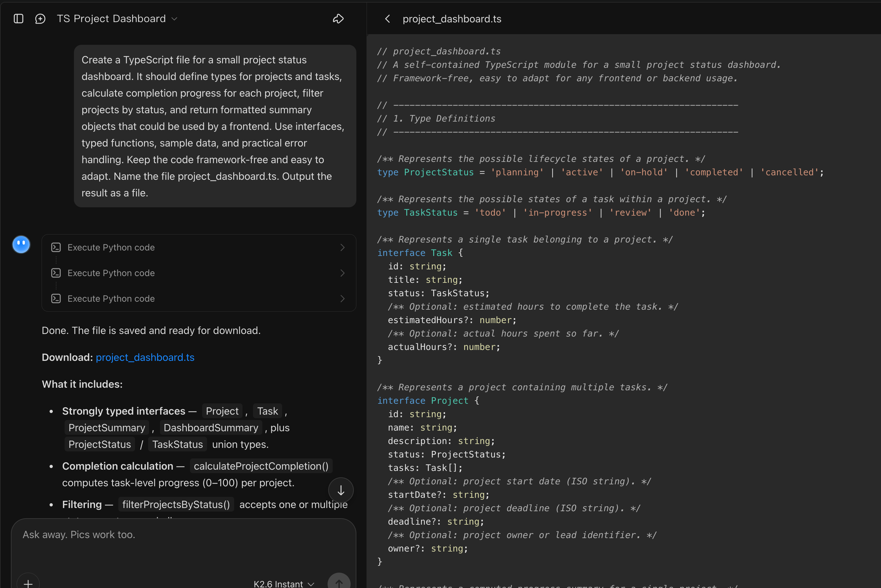
Task: Click the share arrow icon
Action: [338, 19]
